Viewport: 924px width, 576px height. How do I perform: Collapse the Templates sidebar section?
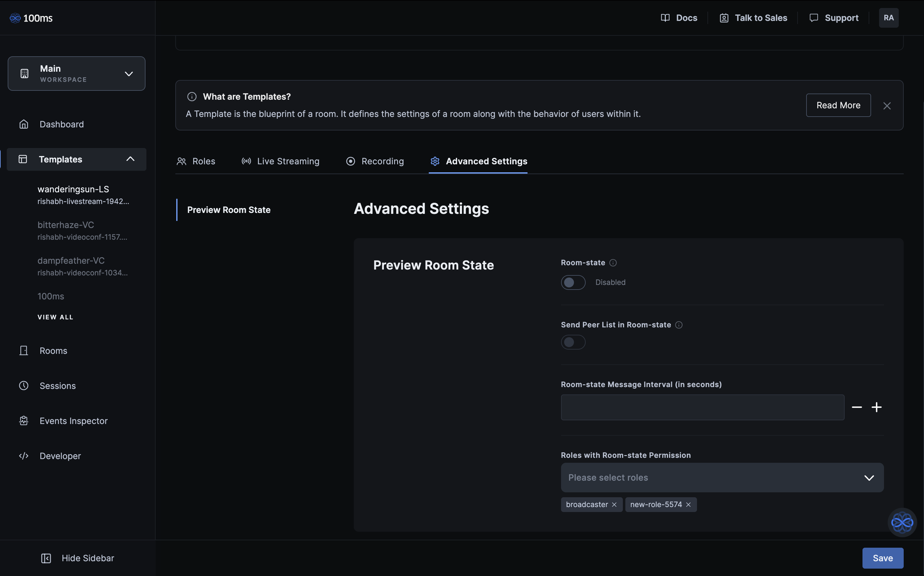tap(130, 159)
